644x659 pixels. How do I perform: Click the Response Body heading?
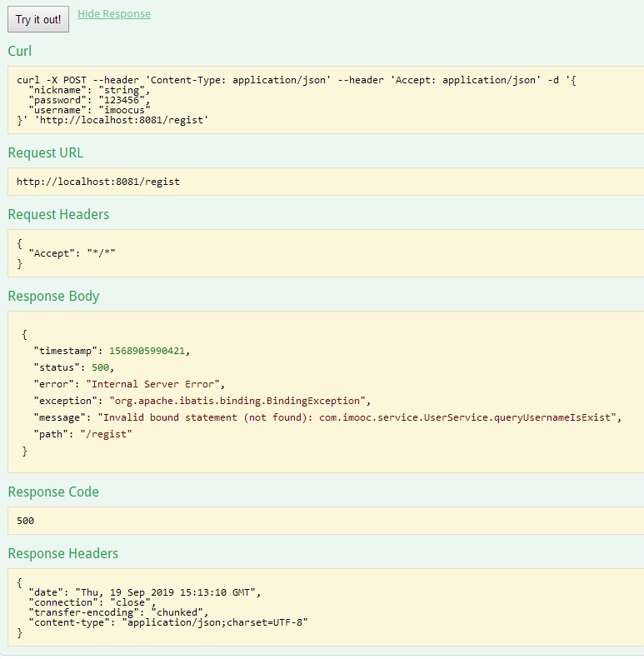point(53,297)
